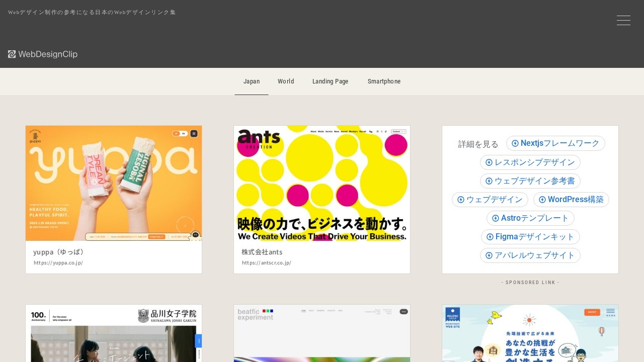Viewport: 644px width, 362px height.
Task: Expand the Contact dropdown in ants navigation
Action: point(405,131)
